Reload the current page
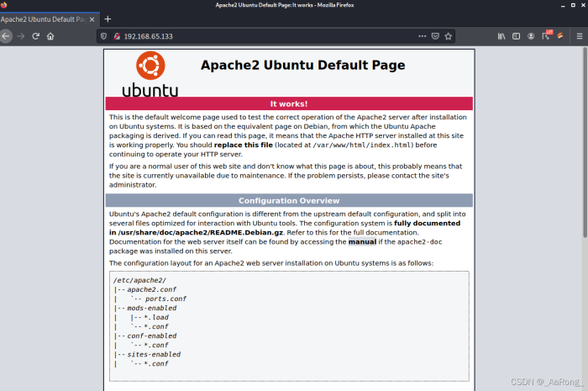Viewport: 588px width, 391px height. coord(35,36)
